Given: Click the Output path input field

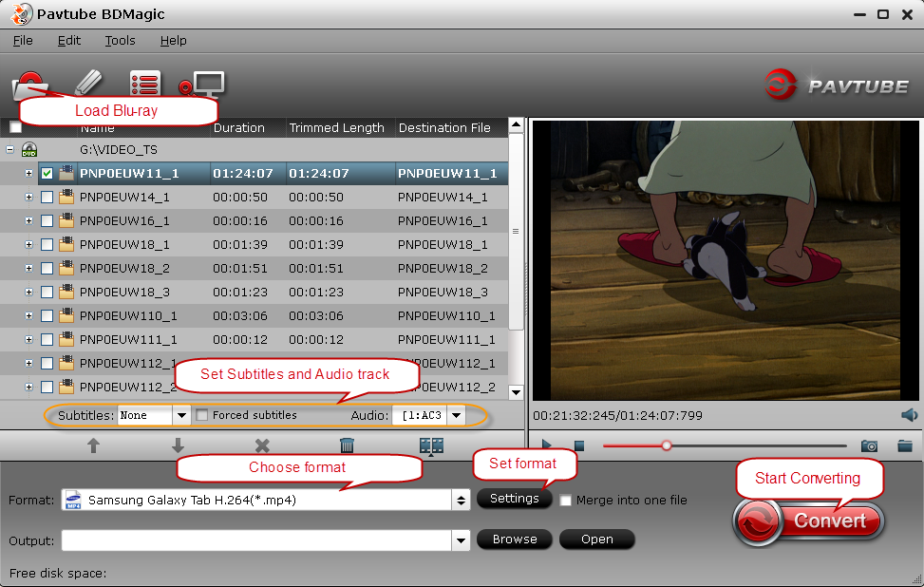Looking at the screenshot, I should click(257, 540).
